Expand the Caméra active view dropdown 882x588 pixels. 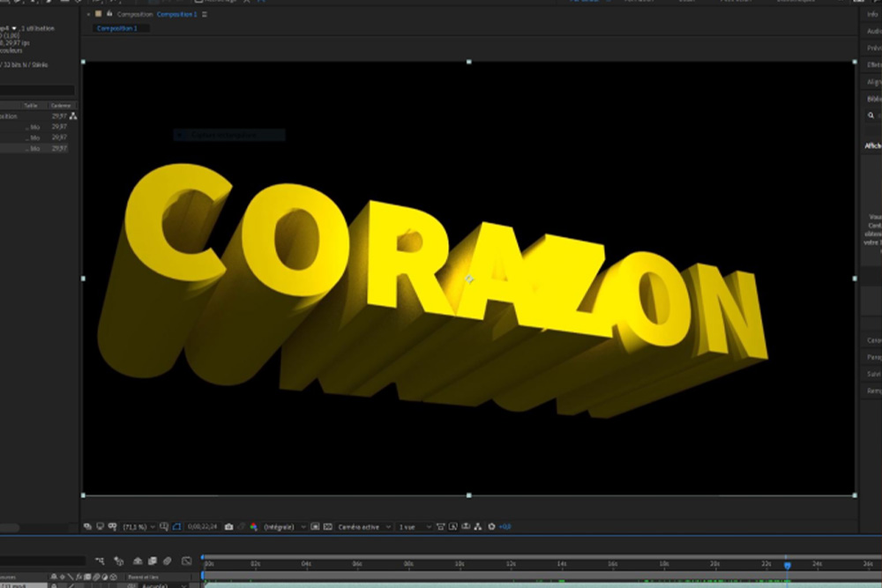363,526
